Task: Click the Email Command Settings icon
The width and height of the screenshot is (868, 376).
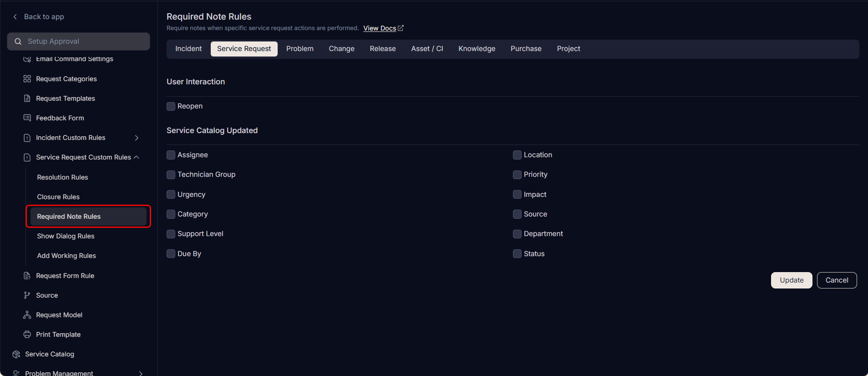Action: (x=27, y=59)
